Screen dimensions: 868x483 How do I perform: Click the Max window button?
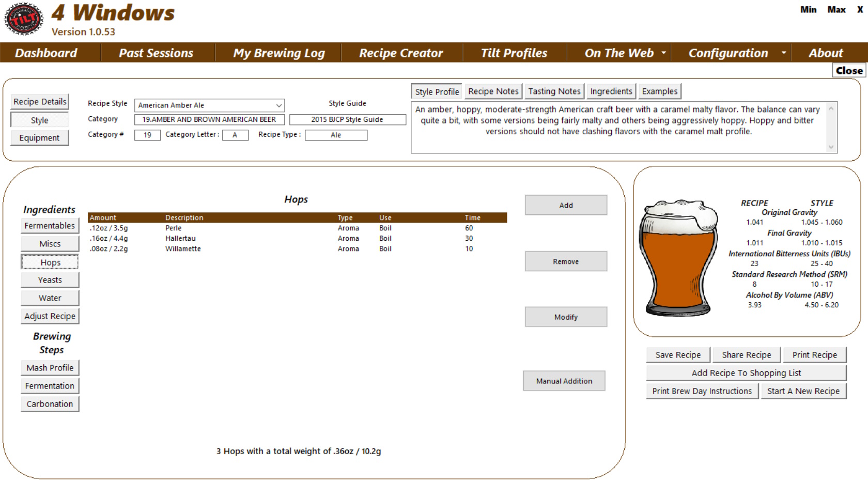click(x=836, y=10)
